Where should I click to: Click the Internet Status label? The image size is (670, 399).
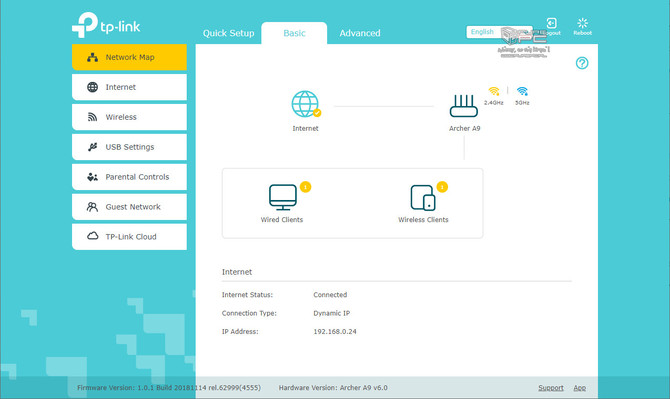point(247,295)
